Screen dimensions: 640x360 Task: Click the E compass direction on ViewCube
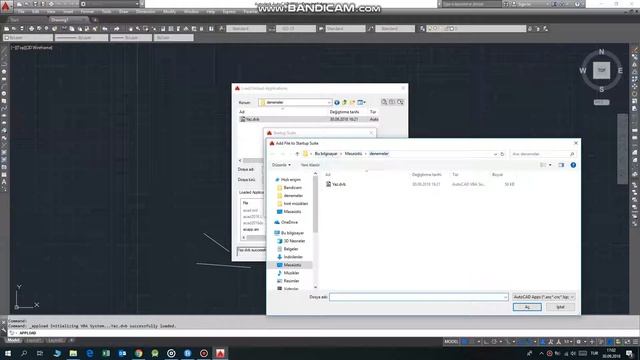(620, 71)
